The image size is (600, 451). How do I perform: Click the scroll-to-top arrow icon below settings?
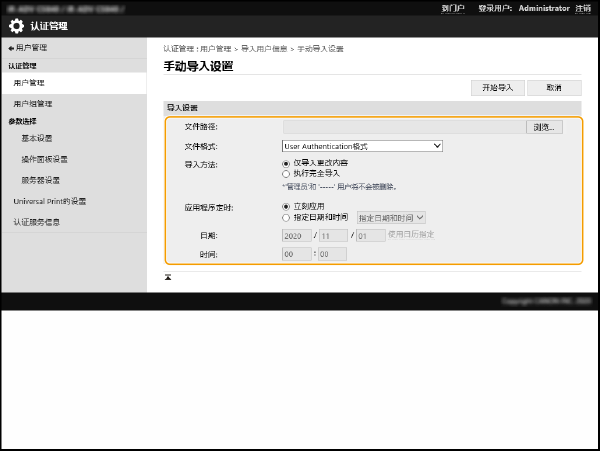click(168, 276)
